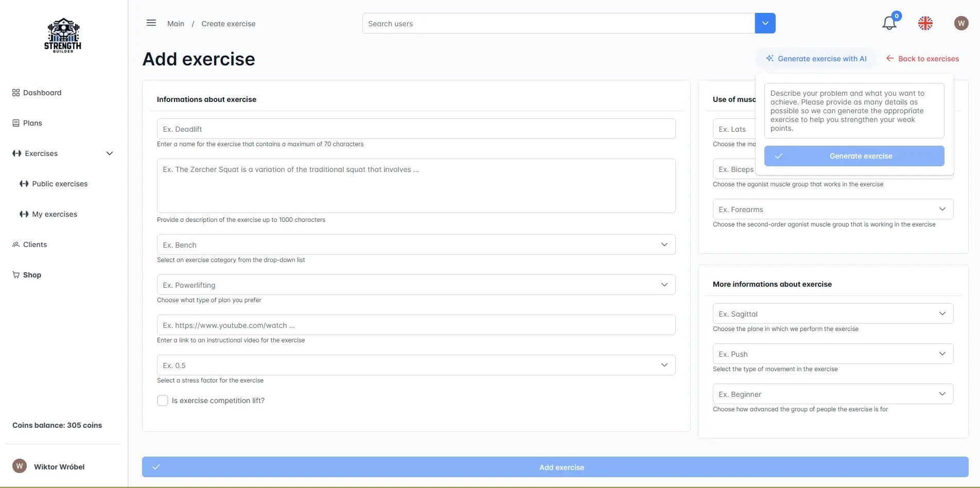The height and width of the screenshot is (488, 980).
Task: Click the Strength Builder logo
Action: (63, 36)
